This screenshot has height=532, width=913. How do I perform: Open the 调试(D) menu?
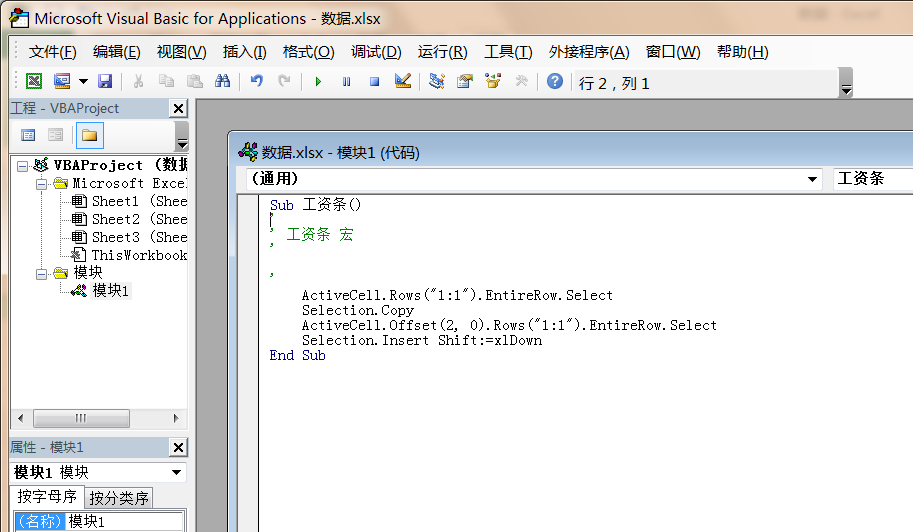376,52
